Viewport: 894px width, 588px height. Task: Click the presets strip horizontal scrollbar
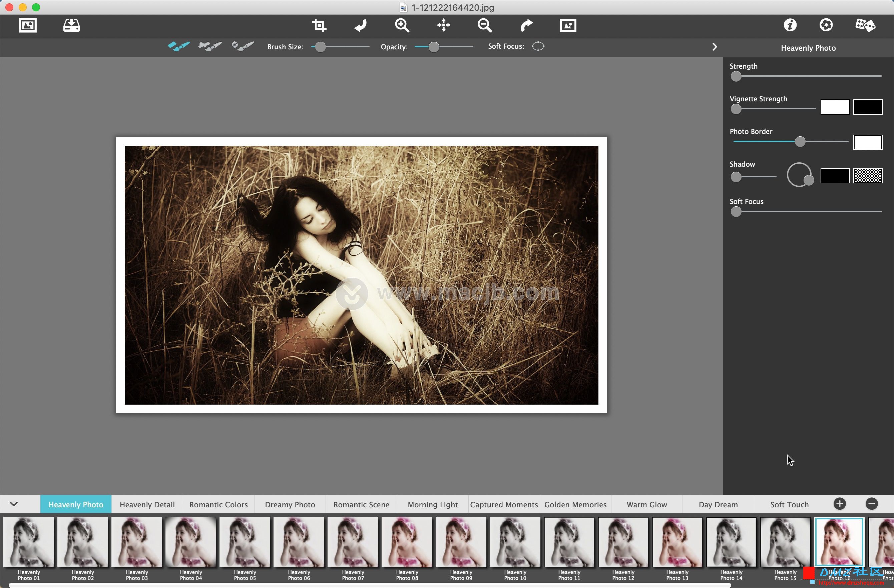coord(370,585)
